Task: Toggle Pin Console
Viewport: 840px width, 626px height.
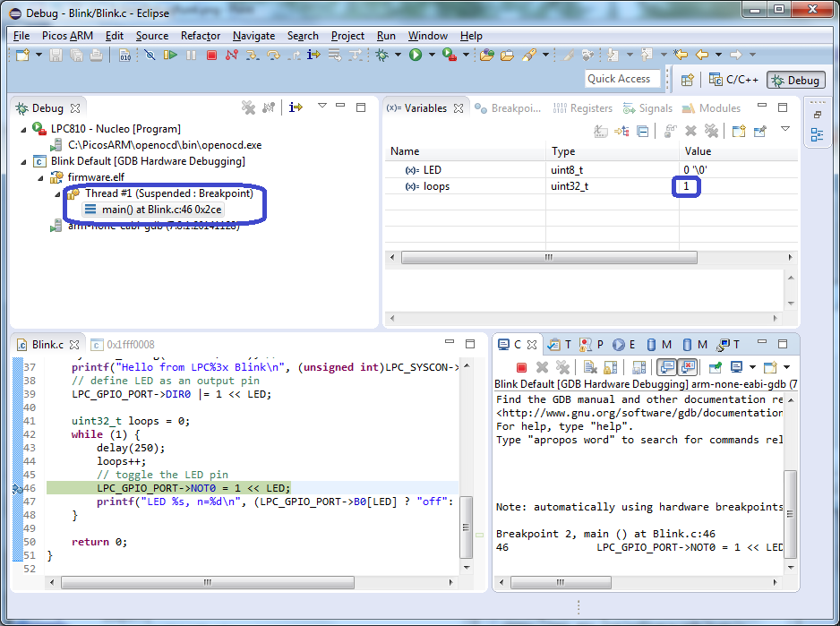Action: [716, 367]
